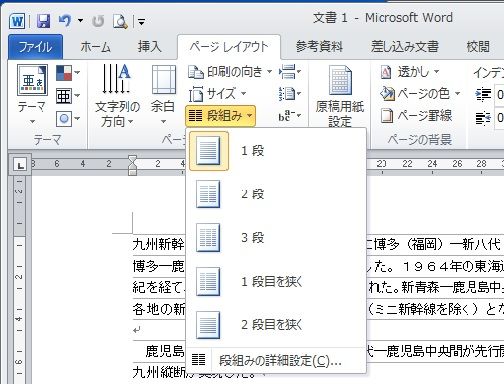Open the ページの色 page color dropdown
504x384 pixels.
point(421,94)
